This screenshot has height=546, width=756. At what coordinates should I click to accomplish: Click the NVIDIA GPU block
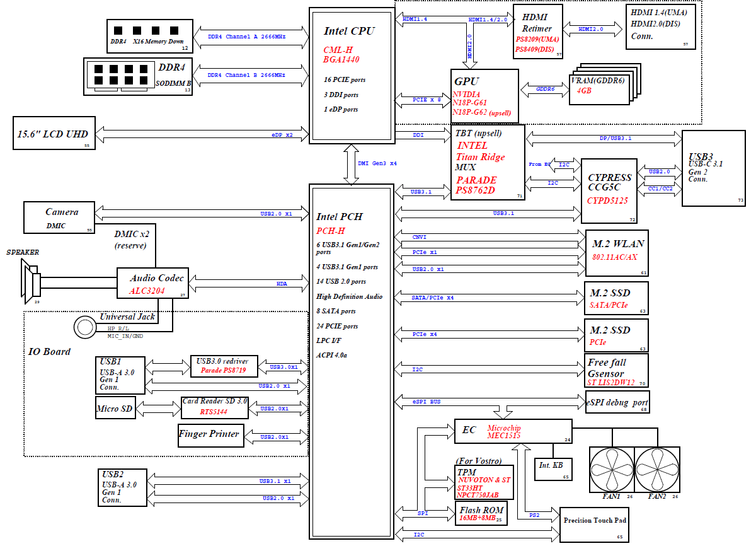(x=484, y=96)
